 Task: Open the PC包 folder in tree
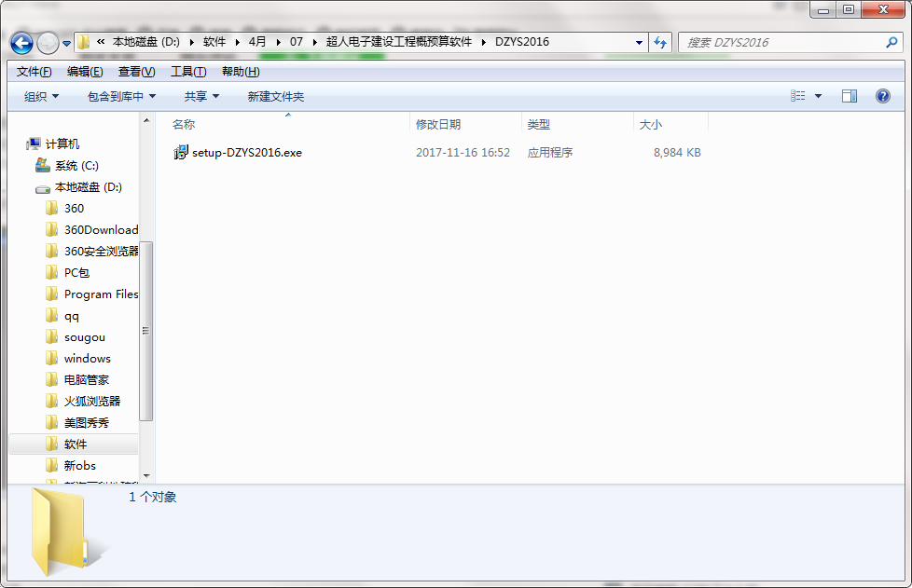click(76, 273)
